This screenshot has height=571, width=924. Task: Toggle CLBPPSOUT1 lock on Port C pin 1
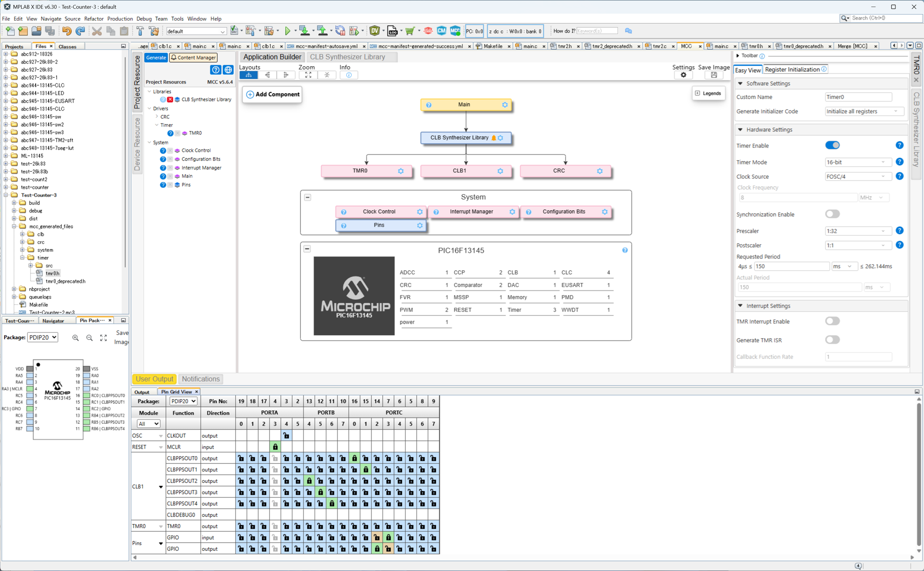pos(366,470)
